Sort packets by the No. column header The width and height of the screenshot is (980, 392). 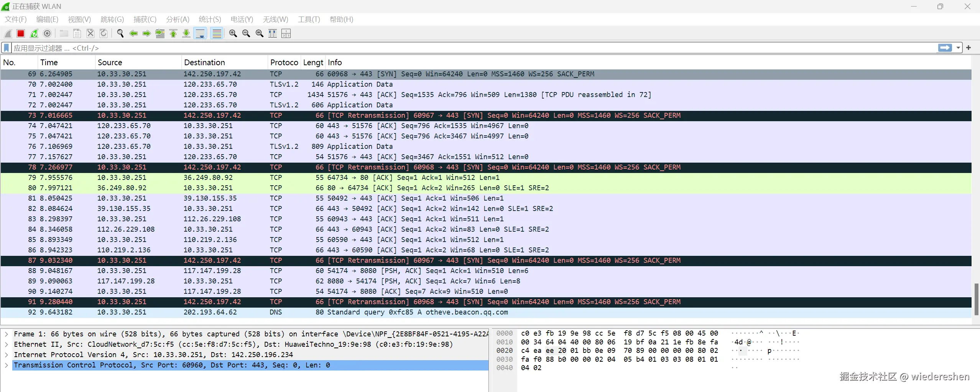[19, 63]
